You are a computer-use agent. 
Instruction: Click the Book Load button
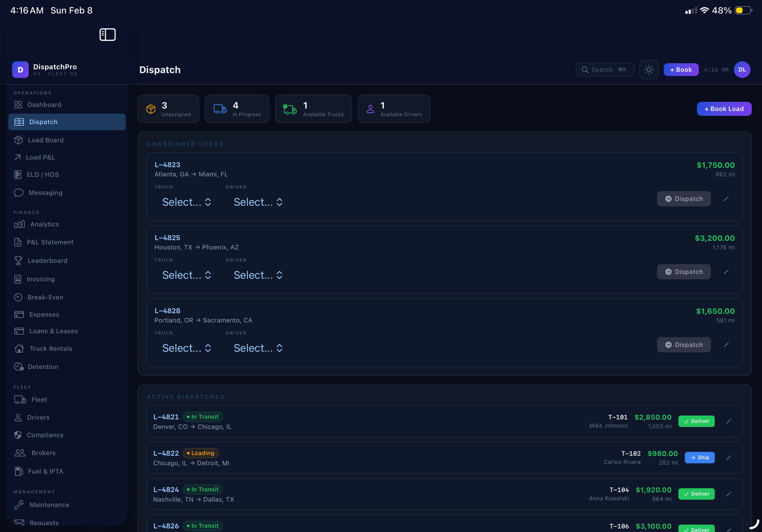[x=723, y=109]
